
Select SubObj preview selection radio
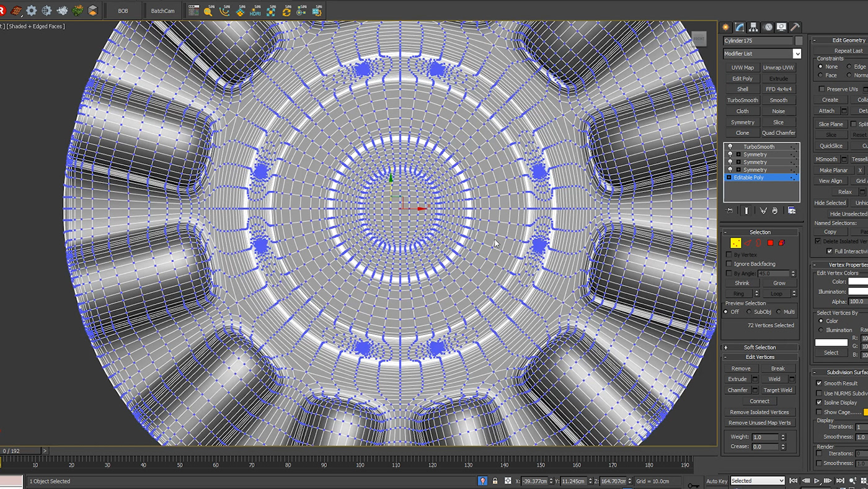tap(750, 312)
